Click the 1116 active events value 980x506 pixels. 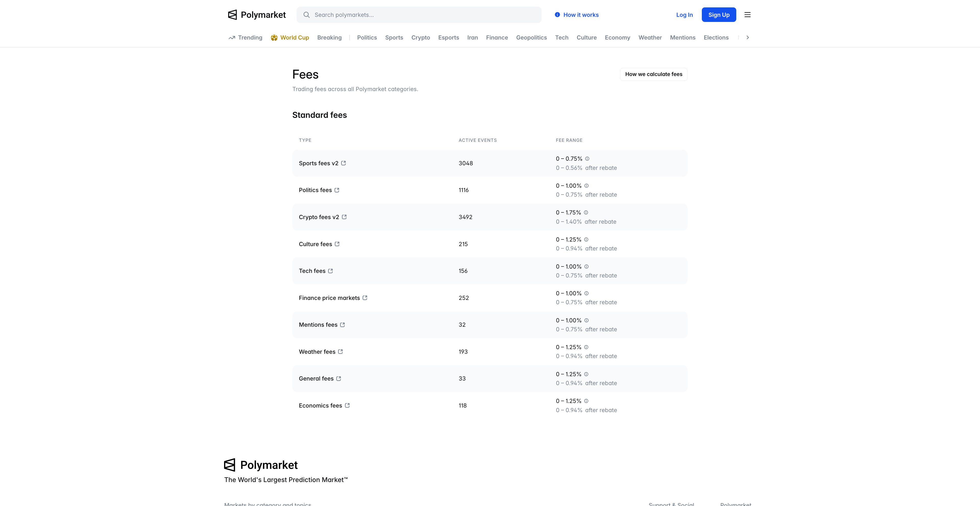464,190
